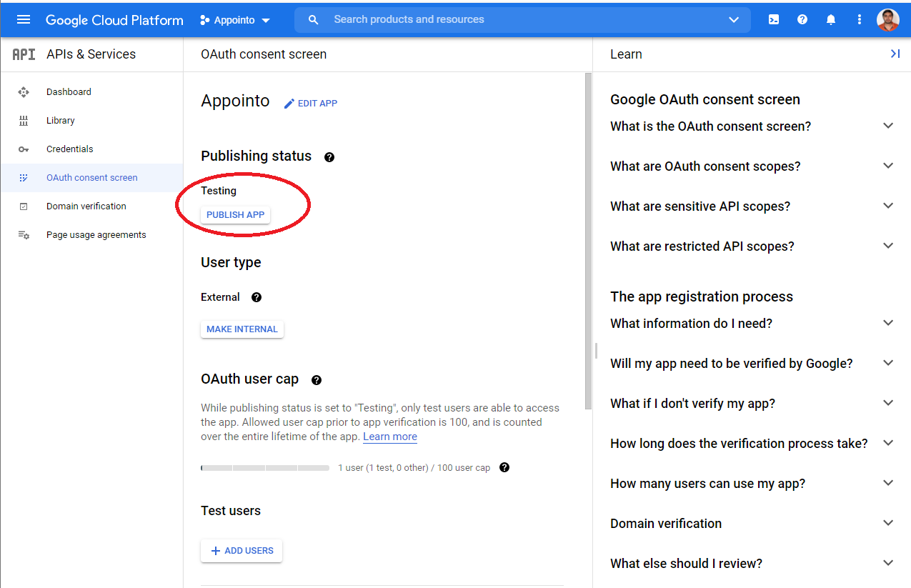Open Page usage agreements in sidebar
This screenshot has height=588, width=911.
[91, 235]
